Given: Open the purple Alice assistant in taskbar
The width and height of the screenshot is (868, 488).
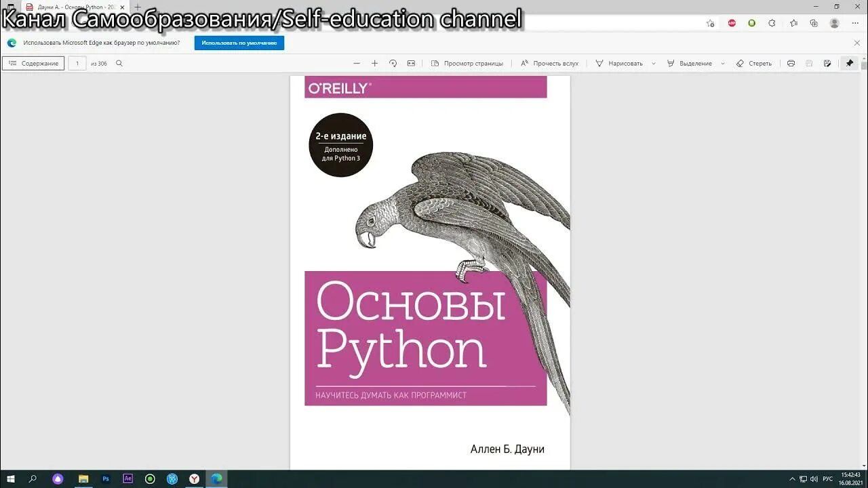Looking at the screenshot, I should pyautogui.click(x=58, y=479).
